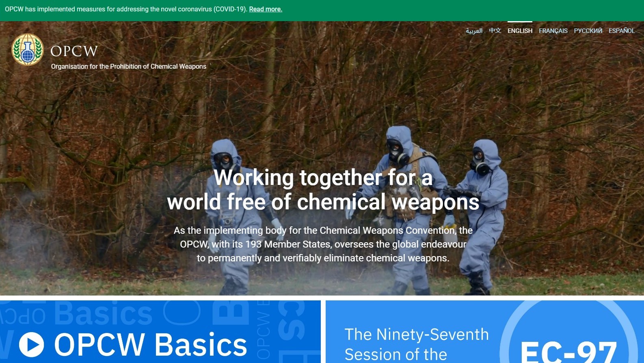Click the 'Working together for a world free' headline
The width and height of the screenshot is (644, 363).
[x=323, y=190]
